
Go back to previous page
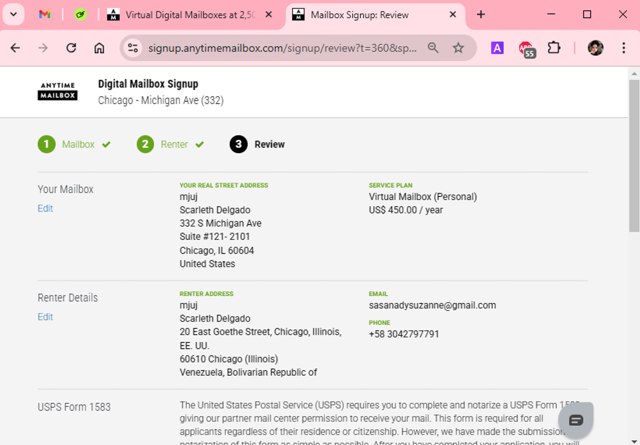[15, 48]
